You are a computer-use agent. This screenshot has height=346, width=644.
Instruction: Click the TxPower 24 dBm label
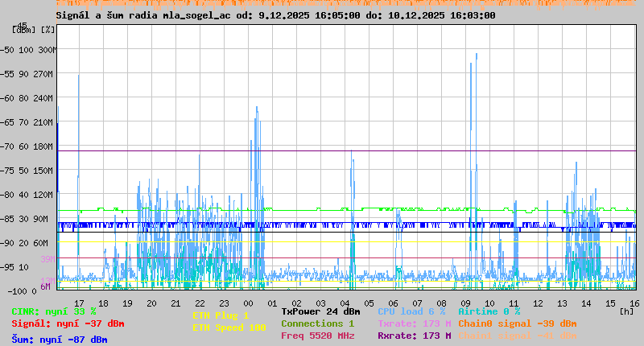pos(320,311)
